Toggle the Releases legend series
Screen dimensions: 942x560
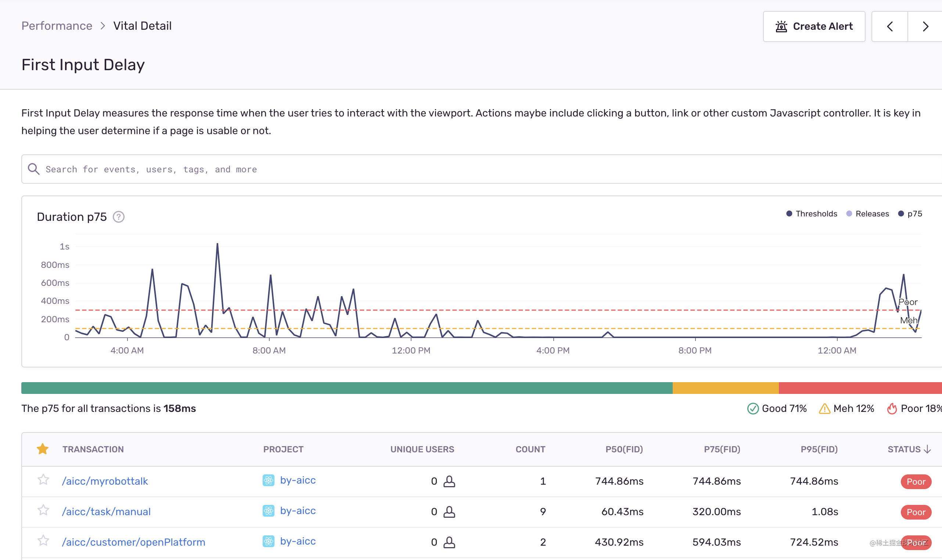tap(868, 213)
